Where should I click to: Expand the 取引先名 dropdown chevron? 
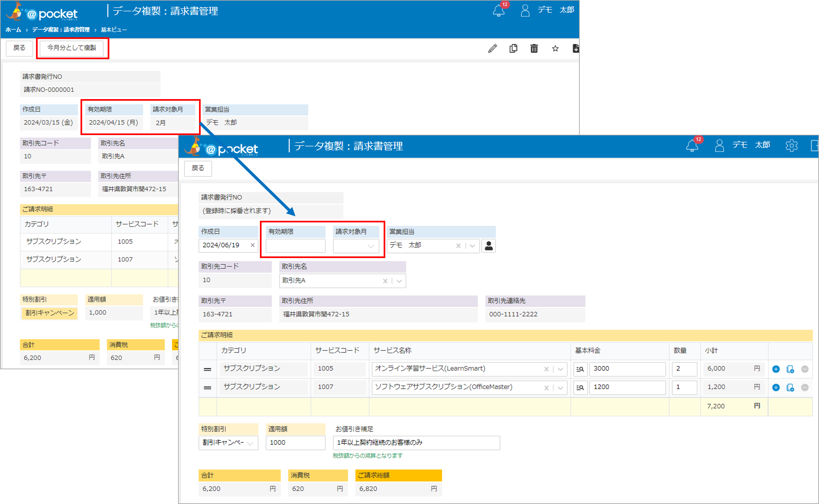[x=399, y=281]
